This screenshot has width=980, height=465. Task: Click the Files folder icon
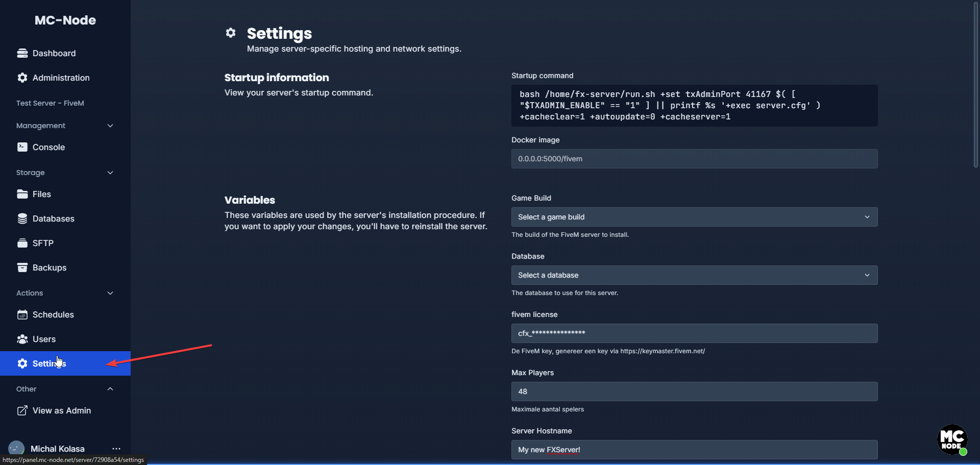[22, 194]
